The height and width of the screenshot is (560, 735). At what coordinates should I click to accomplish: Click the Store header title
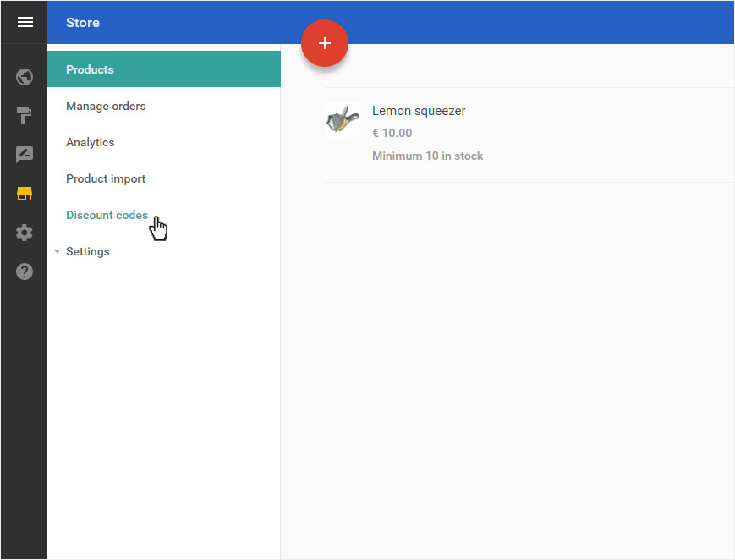pyautogui.click(x=83, y=23)
